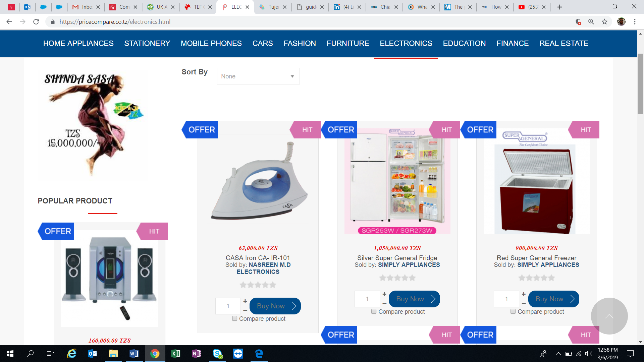Click Buy Now for Silver Super General Fridge
This screenshot has height=362, width=644.
coord(414,299)
